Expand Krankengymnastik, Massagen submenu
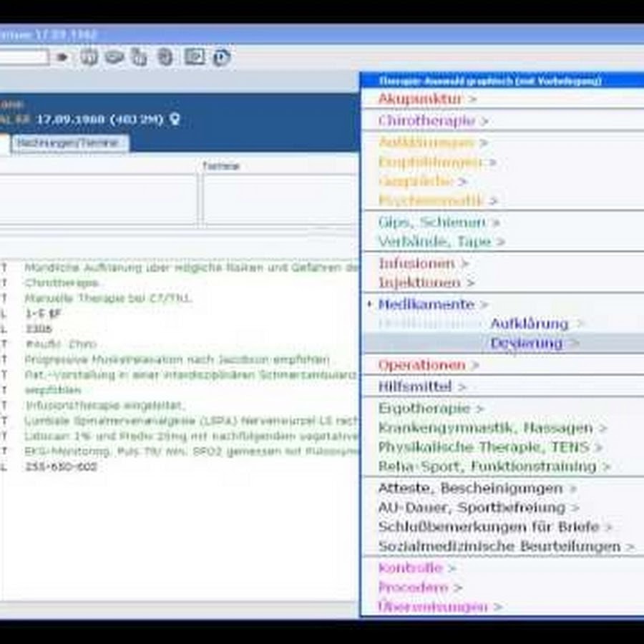The image size is (644, 644). (x=485, y=428)
